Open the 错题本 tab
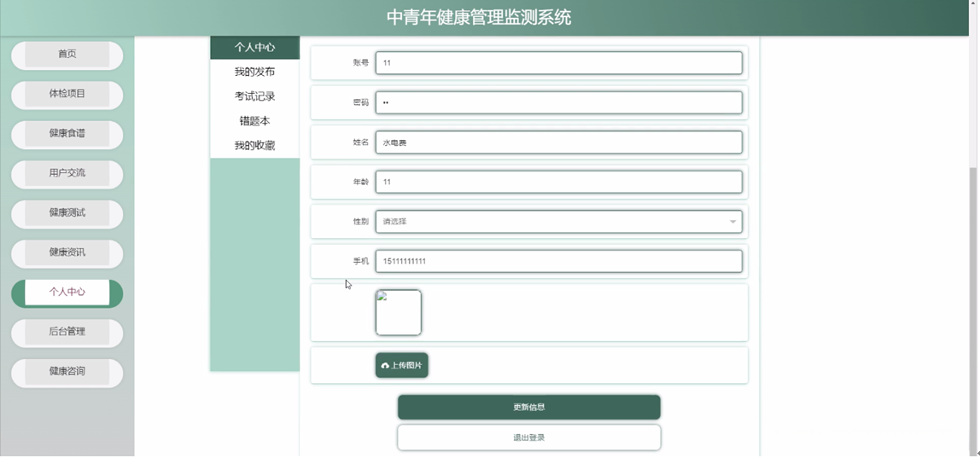This screenshot has height=458, width=980. (x=255, y=121)
